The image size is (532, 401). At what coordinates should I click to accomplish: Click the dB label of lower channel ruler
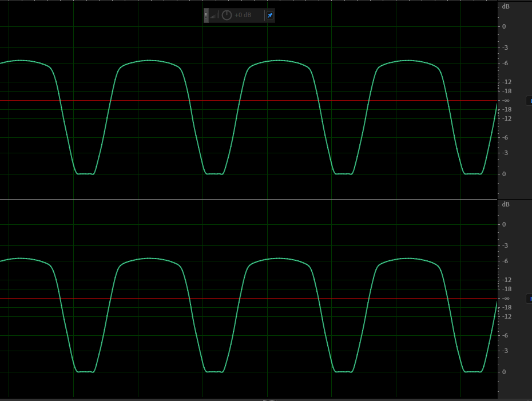(506, 204)
